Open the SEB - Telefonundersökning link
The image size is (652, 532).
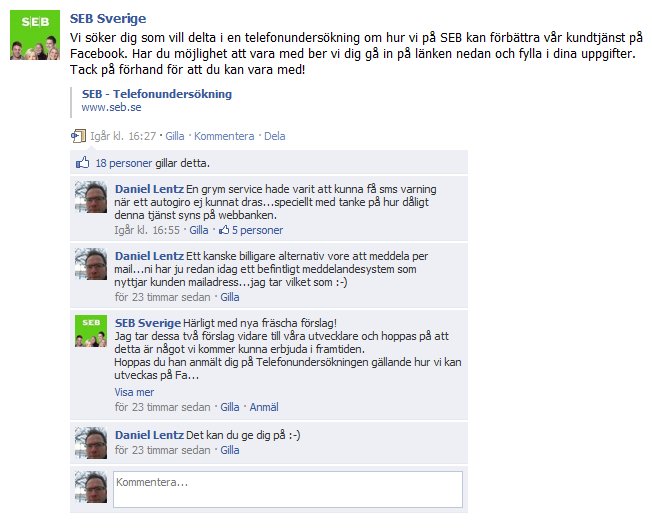click(157, 94)
